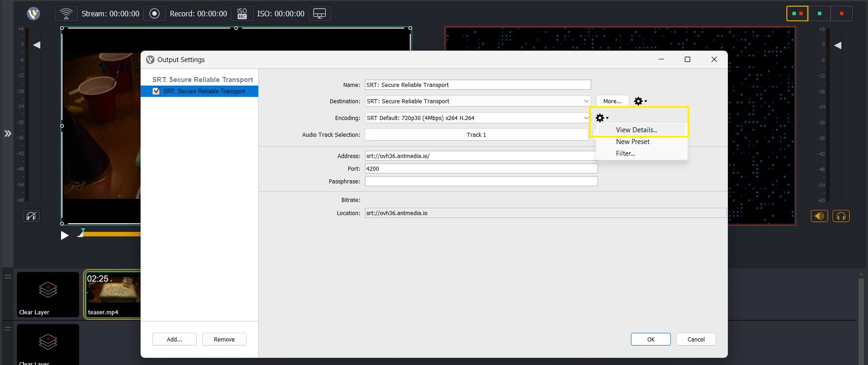Viewport: 868px width, 365px height.
Task: Click the Port field showing 4200
Action: pyautogui.click(x=481, y=168)
